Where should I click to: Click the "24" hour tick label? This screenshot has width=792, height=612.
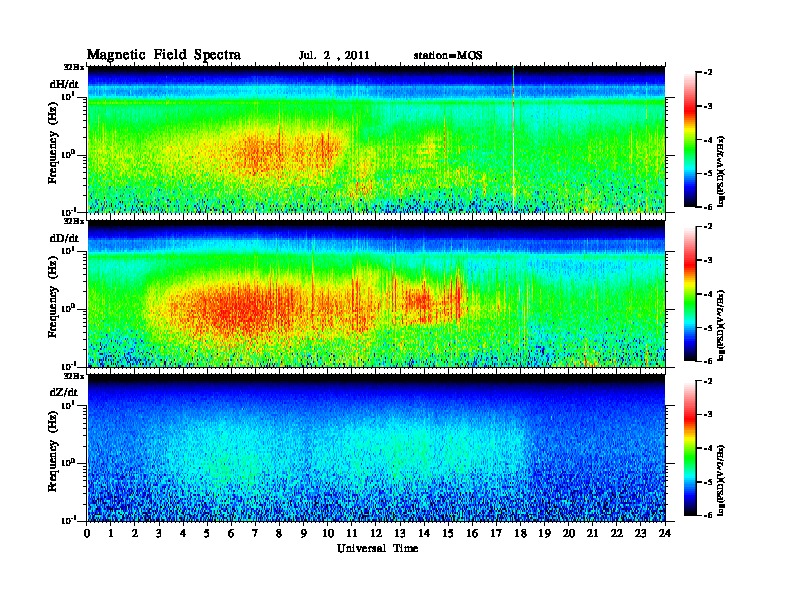[665, 533]
